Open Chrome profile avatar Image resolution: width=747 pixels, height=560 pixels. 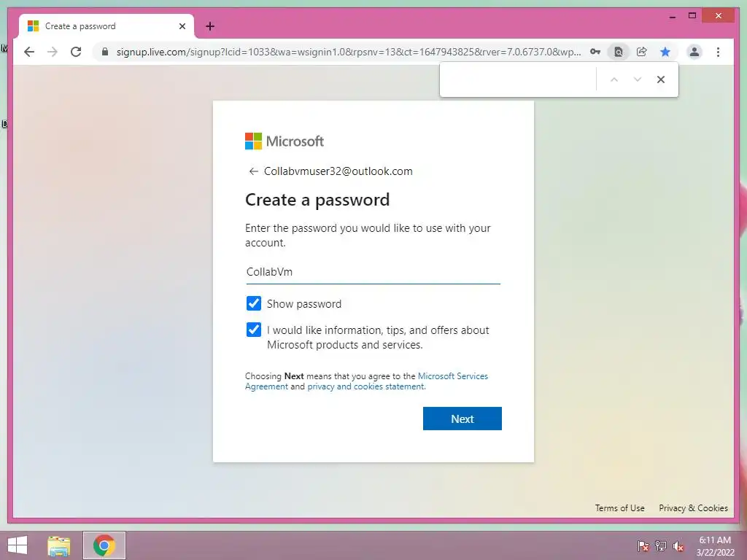point(694,52)
